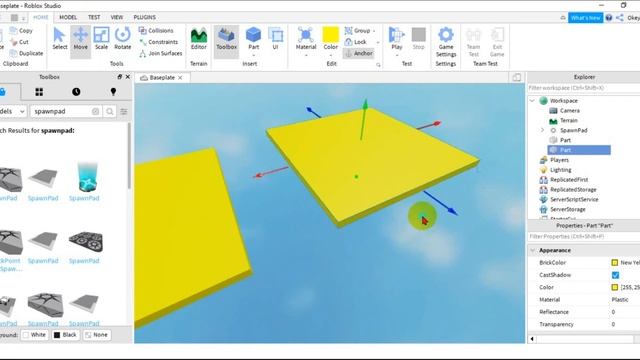The width and height of the screenshot is (640, 360).
Task: Set toolbox background to None
Action: 96,335
